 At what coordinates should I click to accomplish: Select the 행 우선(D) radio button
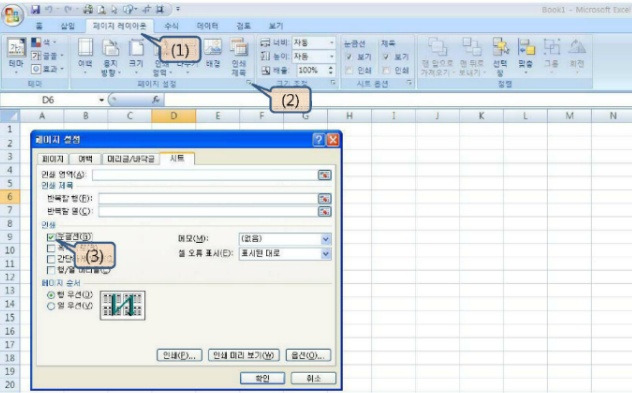click(51, 295)
